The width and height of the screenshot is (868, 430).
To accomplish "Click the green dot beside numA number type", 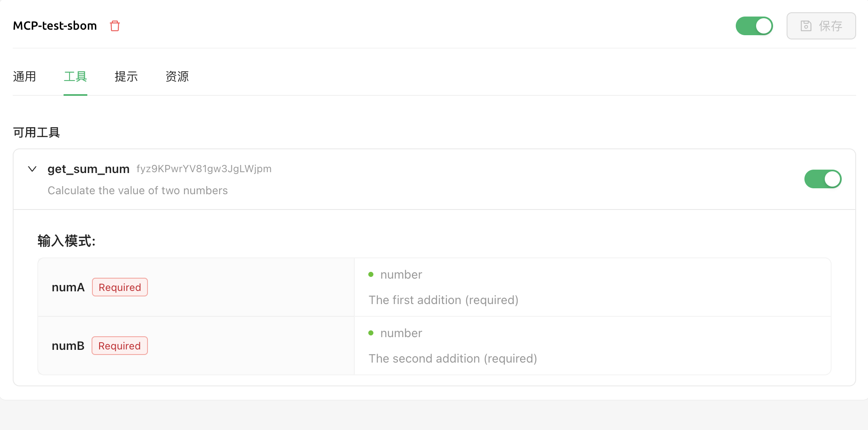I will (x=371, y=274).
